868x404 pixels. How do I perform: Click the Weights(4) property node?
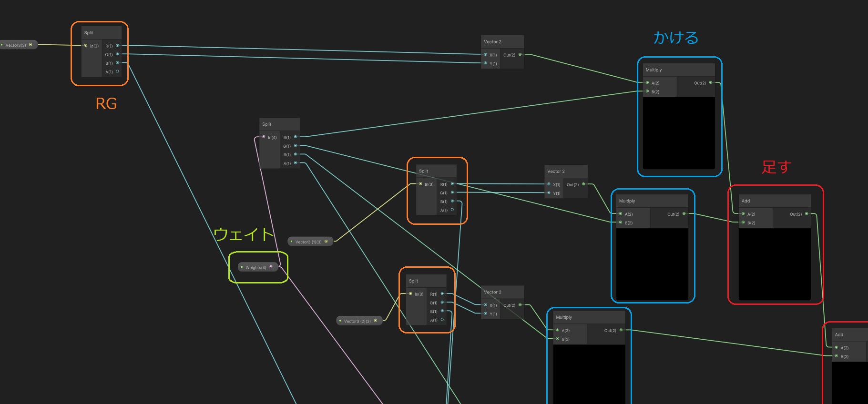pyautogui.click(x=255, y=267)
